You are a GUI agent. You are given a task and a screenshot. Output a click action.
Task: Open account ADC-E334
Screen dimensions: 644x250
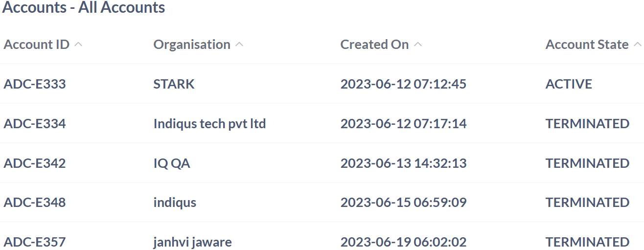pyautogui.click(x=35, y=124)
